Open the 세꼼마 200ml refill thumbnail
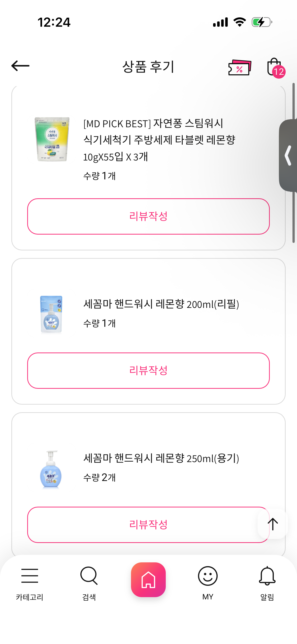297x644 pixels. (x=51, y=314)
